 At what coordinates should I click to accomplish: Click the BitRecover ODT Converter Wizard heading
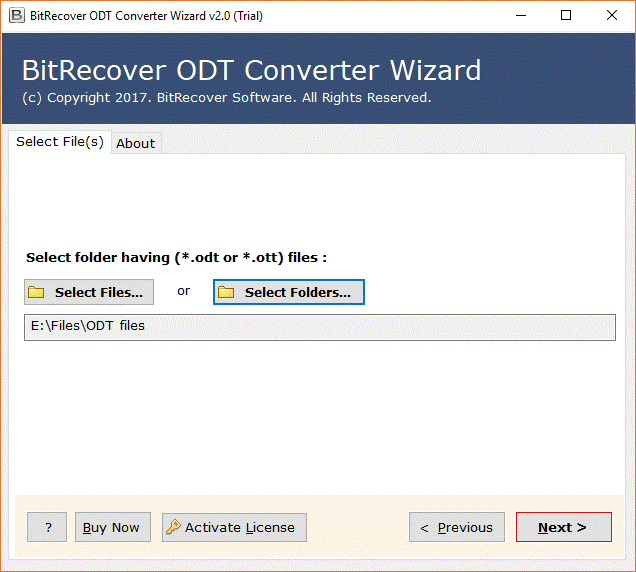click(251, 71)
